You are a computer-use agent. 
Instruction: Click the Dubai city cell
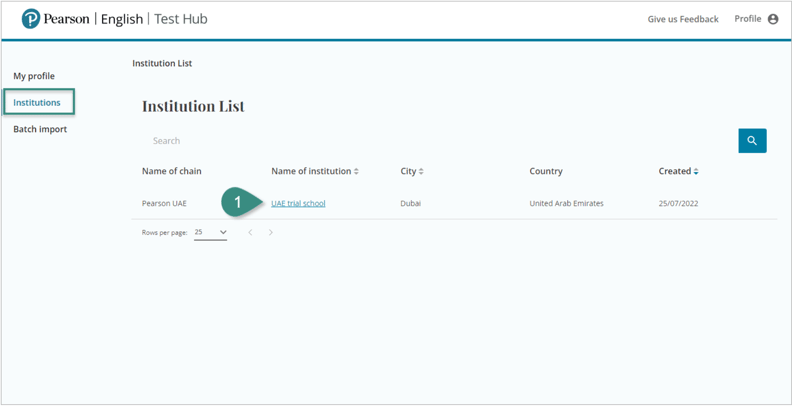(x=411, y=203)
